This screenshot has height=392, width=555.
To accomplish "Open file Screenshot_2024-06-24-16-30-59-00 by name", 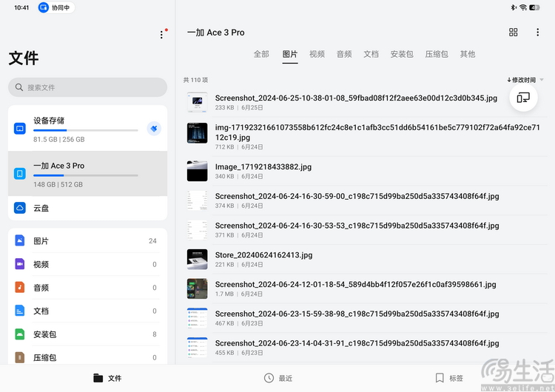I will (357, 196).
